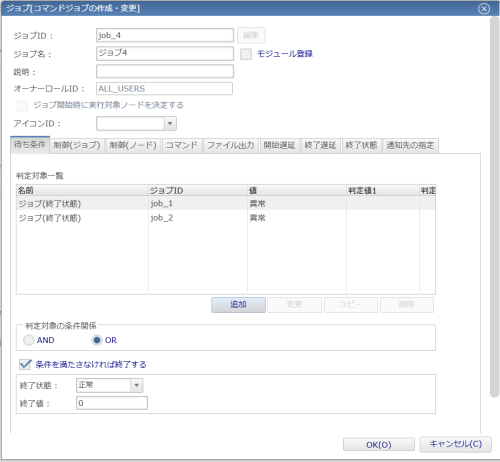Image resolution: width=500 pixels, height=462 pixels.
Task: Click the disabled 編集 button
Action: tap(251, 35)
